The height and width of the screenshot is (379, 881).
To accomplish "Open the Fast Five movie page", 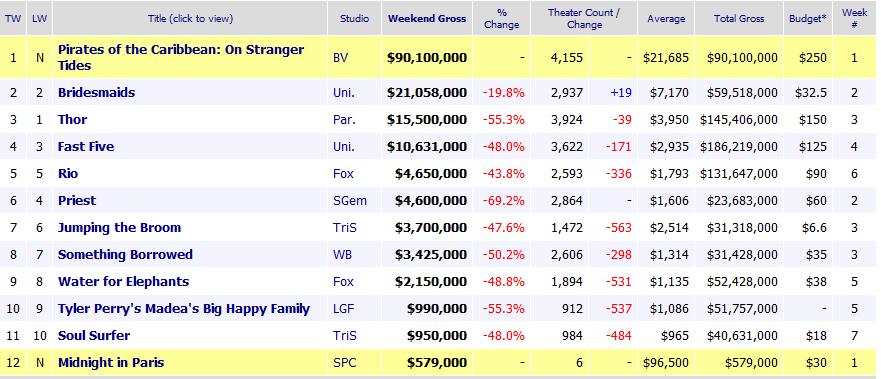I will point(86,147).
